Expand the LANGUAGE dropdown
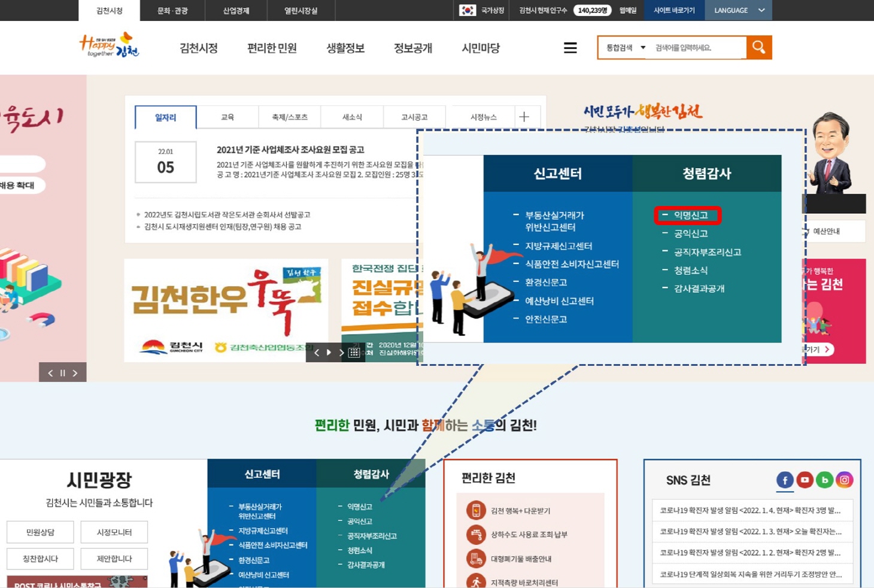This screenshot has height=588, width=874. [739, 10]
